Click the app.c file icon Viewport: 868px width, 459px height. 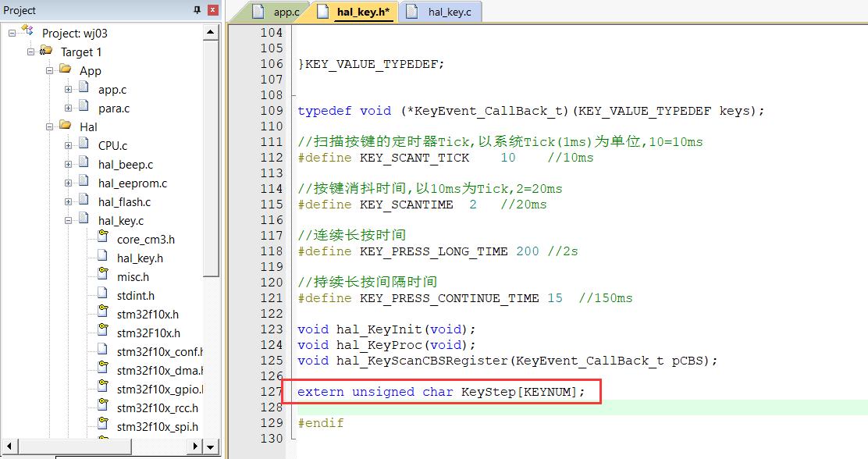pos(84,87)
